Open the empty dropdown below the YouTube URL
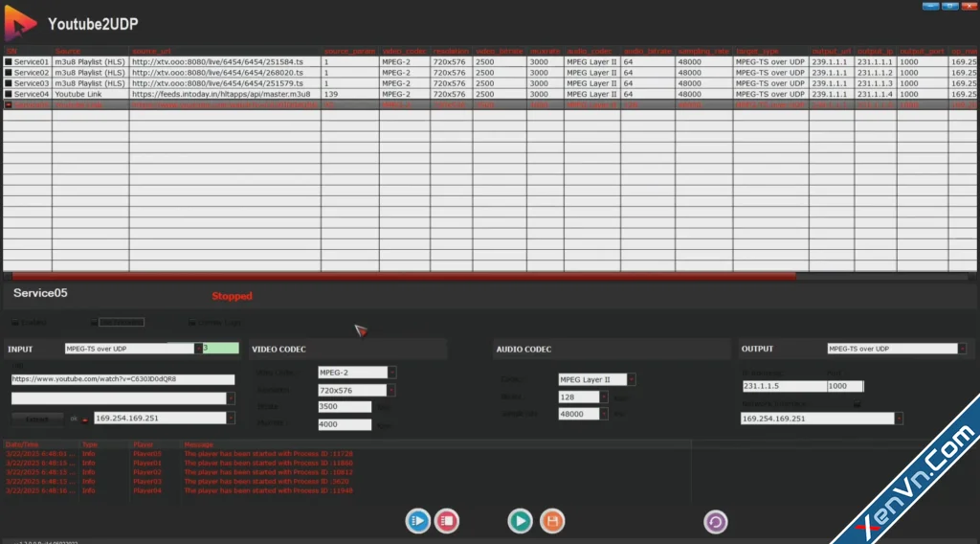 (x=231, y=398)
